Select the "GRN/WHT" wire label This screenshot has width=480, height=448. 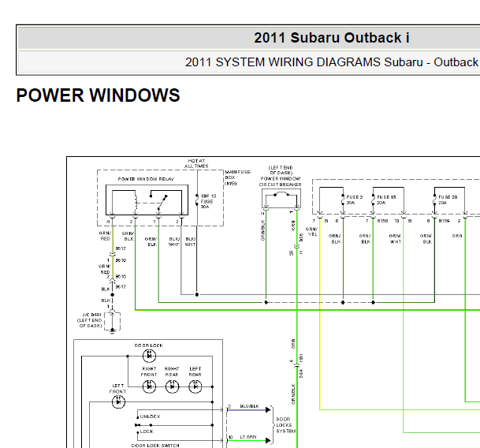395,239
